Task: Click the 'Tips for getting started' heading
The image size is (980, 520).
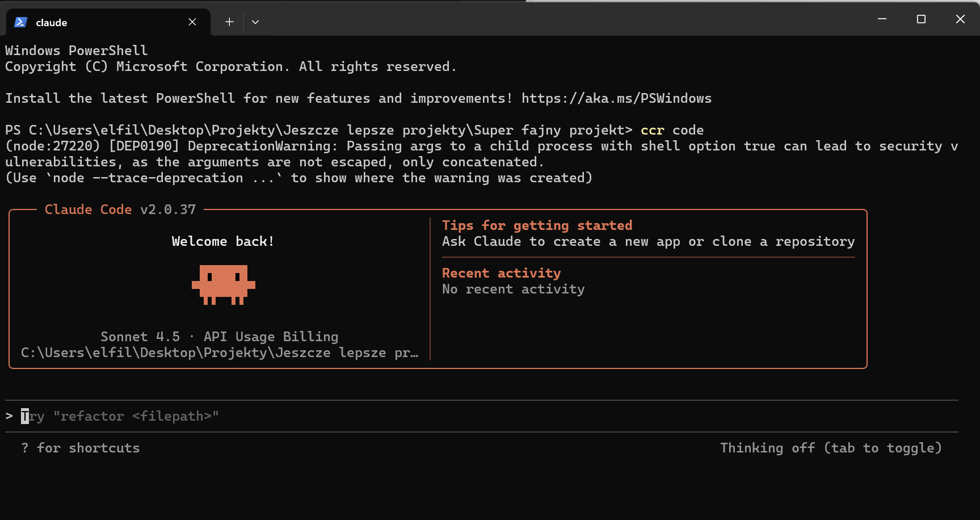Action: coord(537,225)
